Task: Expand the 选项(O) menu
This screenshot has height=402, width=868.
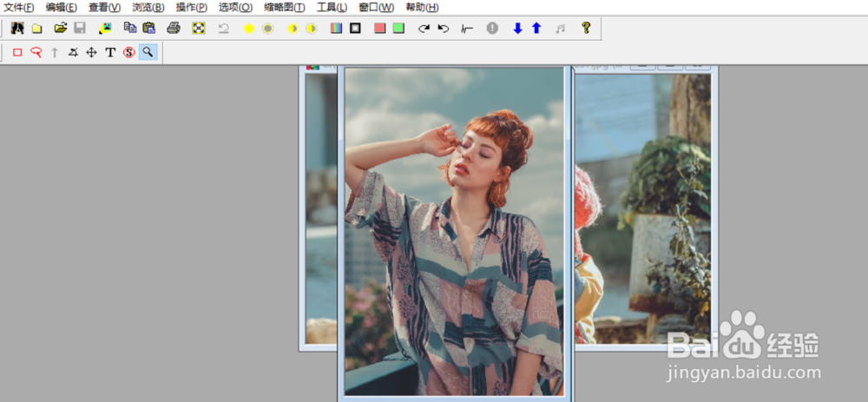Action: (x=235, y=7)
